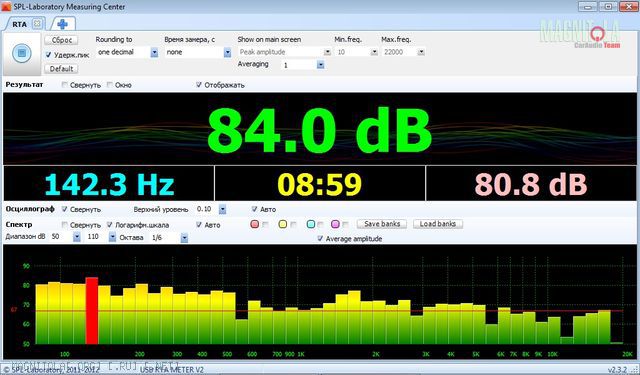Select the cyan bank color indicator
Screen dimensions: 640x375
[x=311, y=224]
